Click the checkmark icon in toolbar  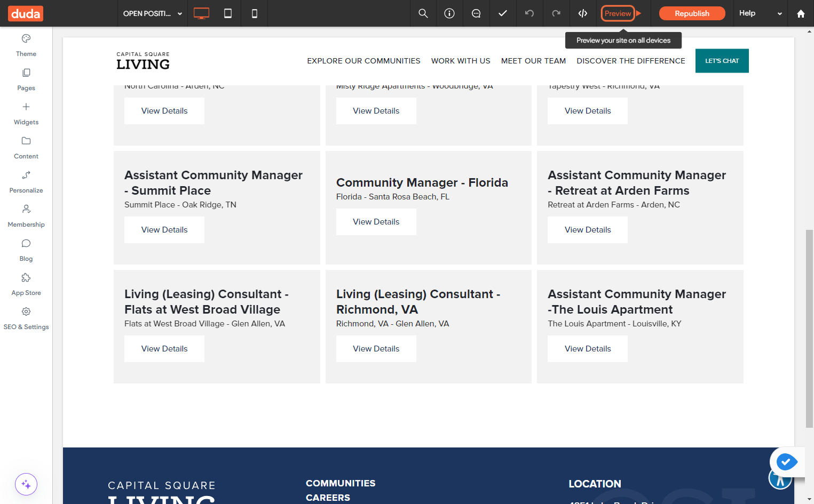503,13
